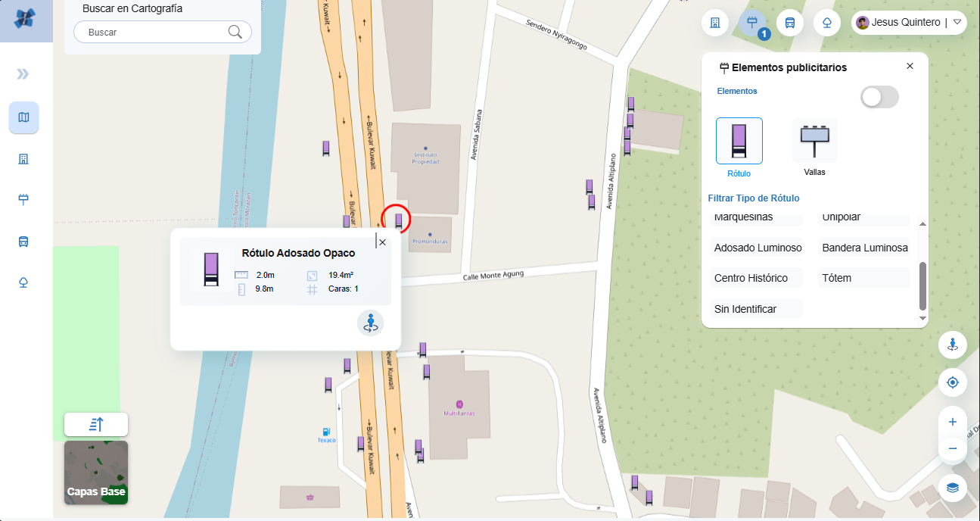Open Jesus Quintero user dropdown

tap(957, 23)
